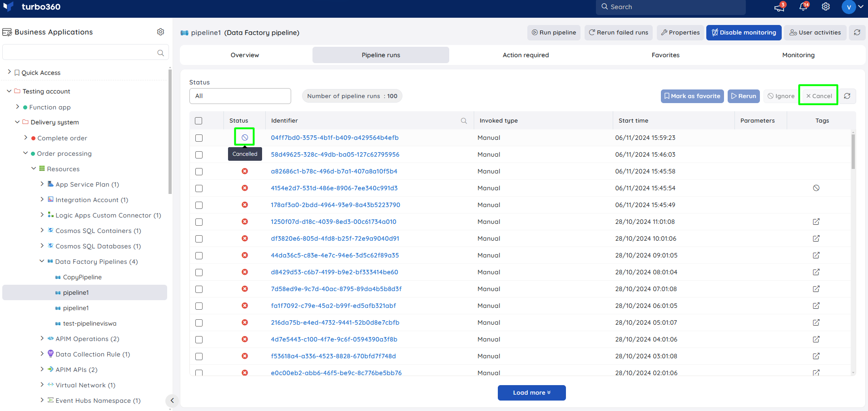This screenshot has height=411, width=868.
Task: Click the Run pipeline button
Action: coord(554,32)
